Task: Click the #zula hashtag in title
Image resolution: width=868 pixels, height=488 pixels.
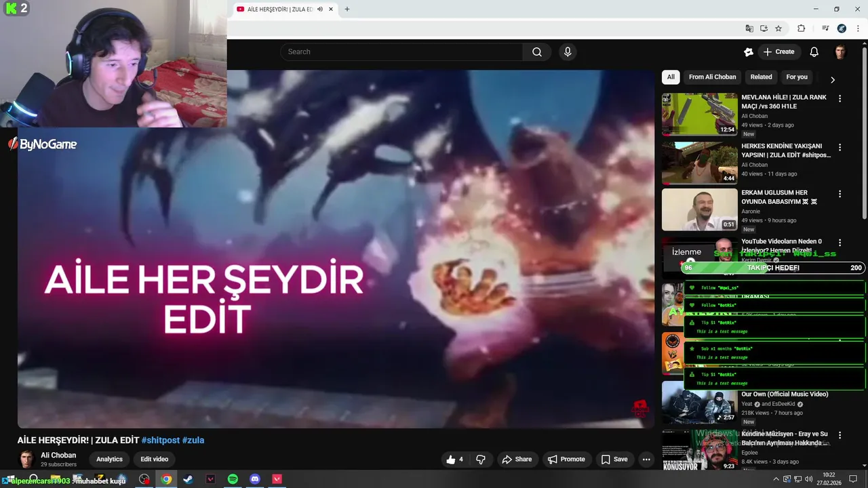Action: coord(193,441)
